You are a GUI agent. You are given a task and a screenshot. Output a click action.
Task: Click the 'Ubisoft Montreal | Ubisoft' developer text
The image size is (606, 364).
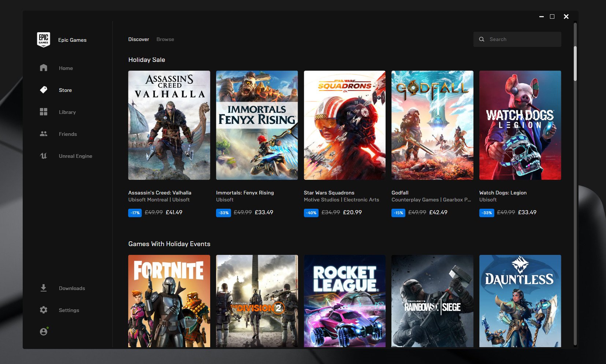(159, 200)
